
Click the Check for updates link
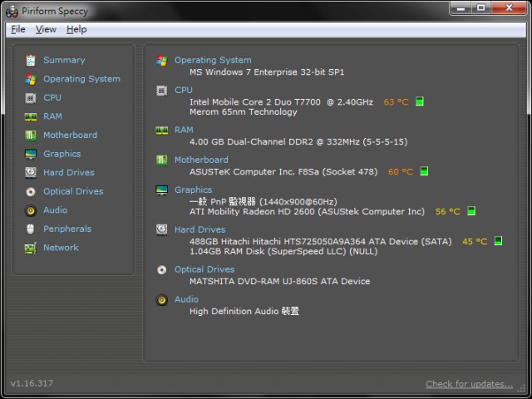[x=469, y=384]
